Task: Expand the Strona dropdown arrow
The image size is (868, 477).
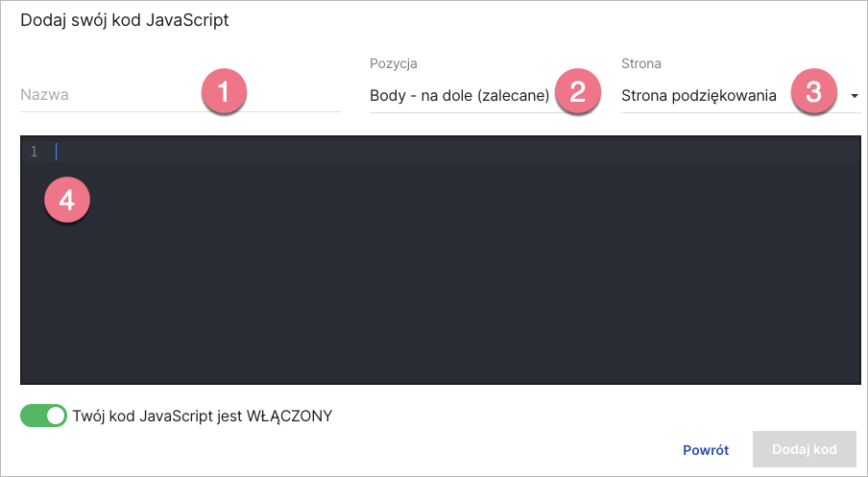Action: click(x=854, y=96)
